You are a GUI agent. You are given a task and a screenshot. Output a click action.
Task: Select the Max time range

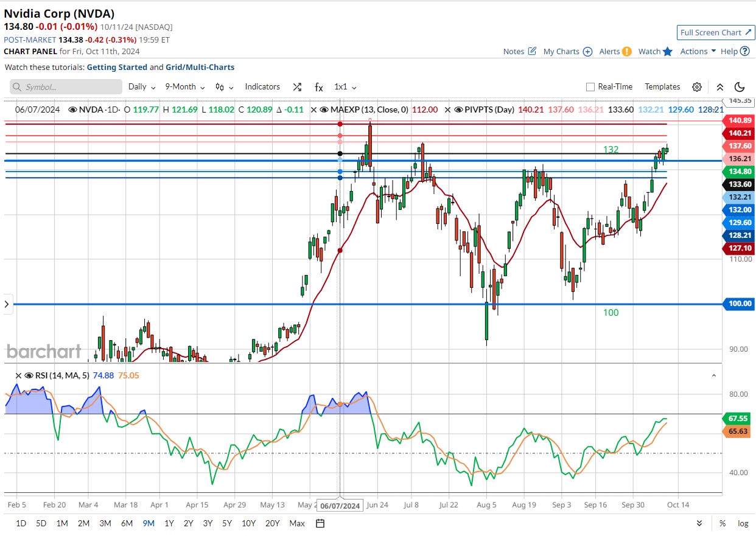(297, 523)
